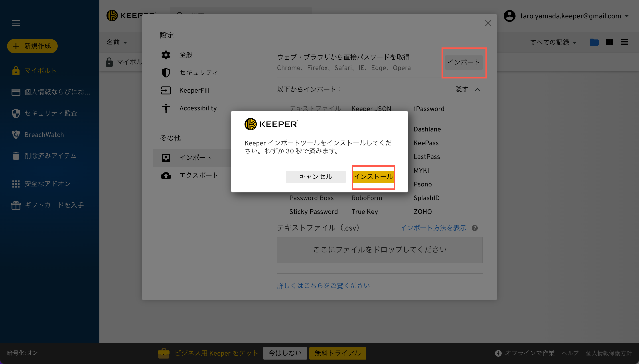
Task: Open the account email dropdown
Action: [x=627, y=16]
